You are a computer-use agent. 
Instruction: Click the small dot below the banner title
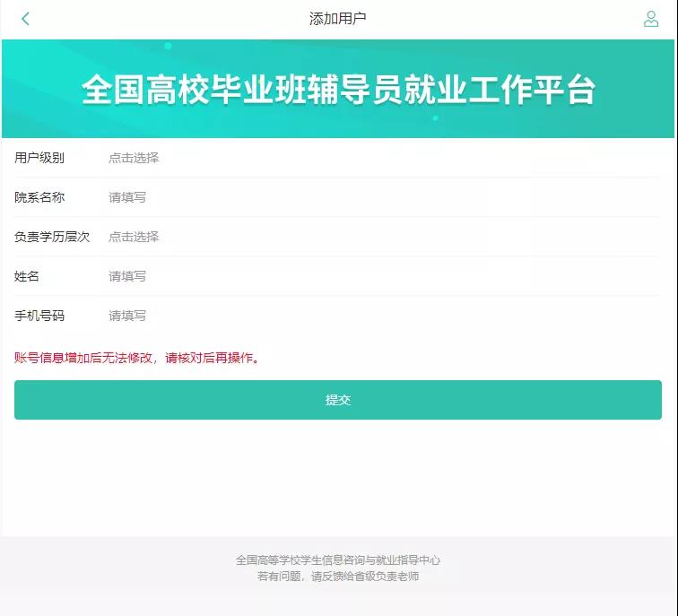tap(435, 118)
